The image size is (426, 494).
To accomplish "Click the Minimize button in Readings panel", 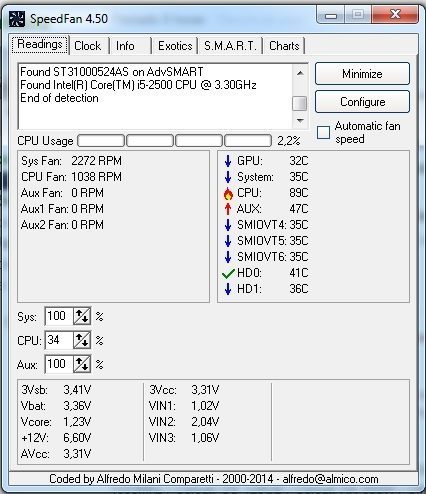I will 362,74.
